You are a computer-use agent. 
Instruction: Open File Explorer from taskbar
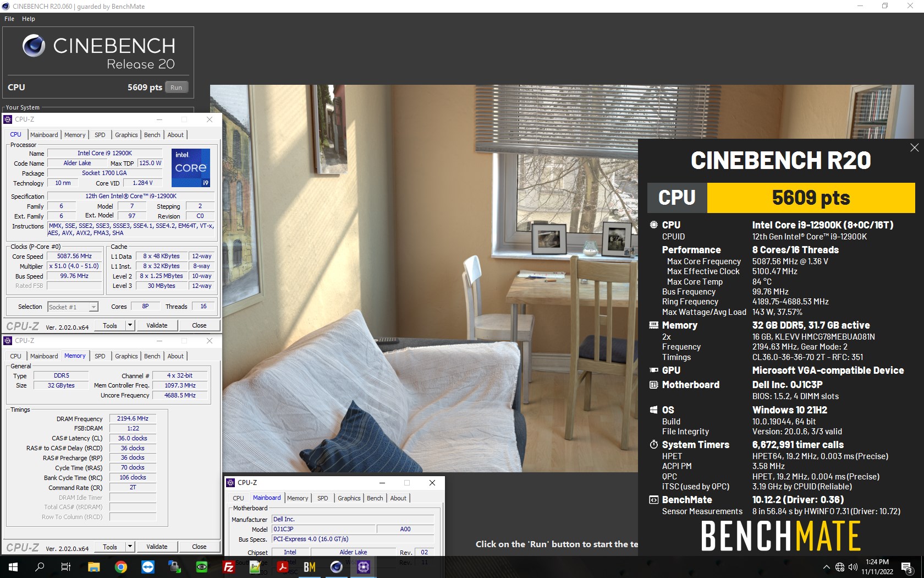pyautogui.click(x=94, y=566)
